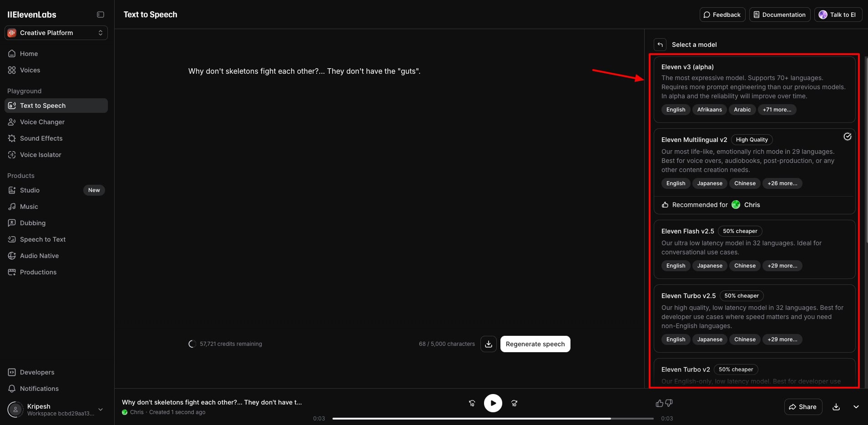The image size is (868, 425).
Task: Click the Share button
Action: (x=803, y=407)
